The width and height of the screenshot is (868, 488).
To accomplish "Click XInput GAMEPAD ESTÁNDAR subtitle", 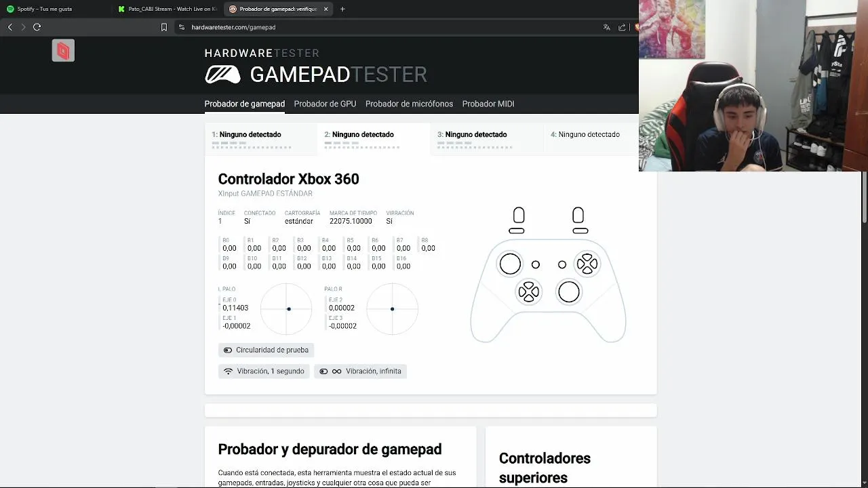I will 265,194.
